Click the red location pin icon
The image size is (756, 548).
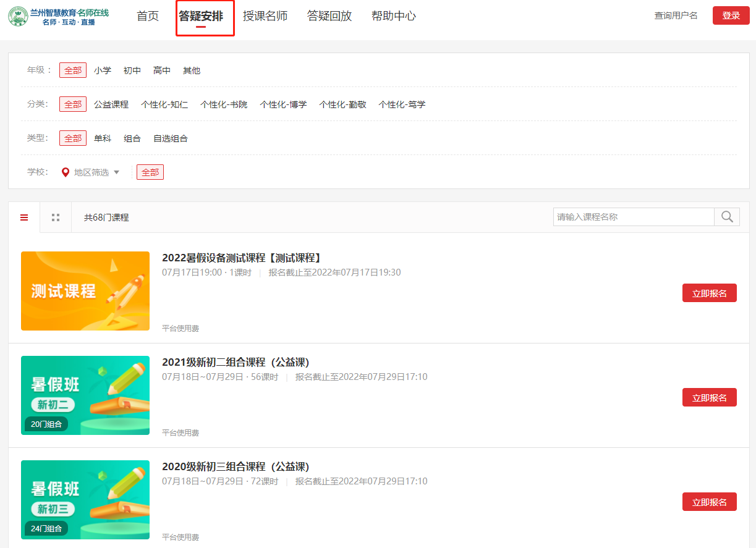[x=66, y=172]
